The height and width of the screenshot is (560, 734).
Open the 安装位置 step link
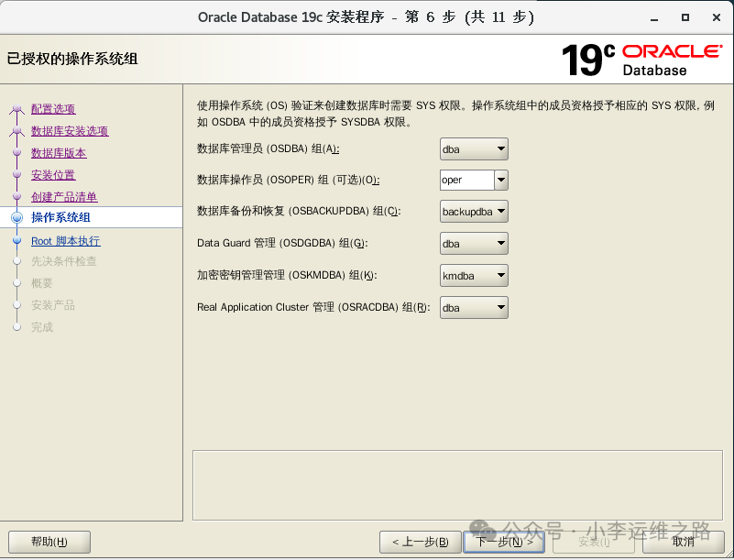tap(53, 175)
